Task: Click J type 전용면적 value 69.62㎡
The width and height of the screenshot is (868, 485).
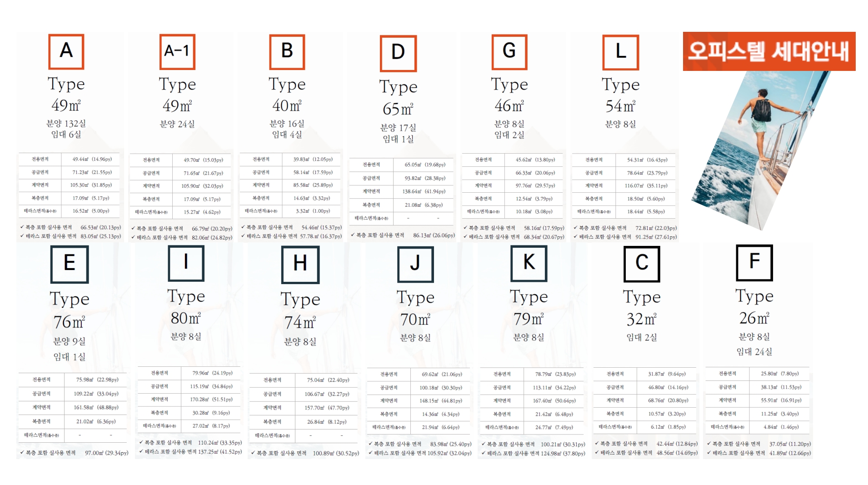Action: click(x=442, y=374)
